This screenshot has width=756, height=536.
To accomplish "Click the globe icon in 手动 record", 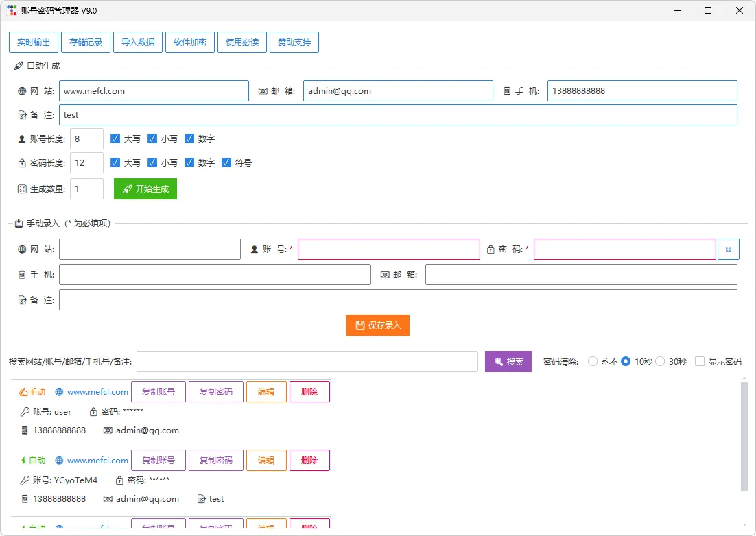I will 59,392.
